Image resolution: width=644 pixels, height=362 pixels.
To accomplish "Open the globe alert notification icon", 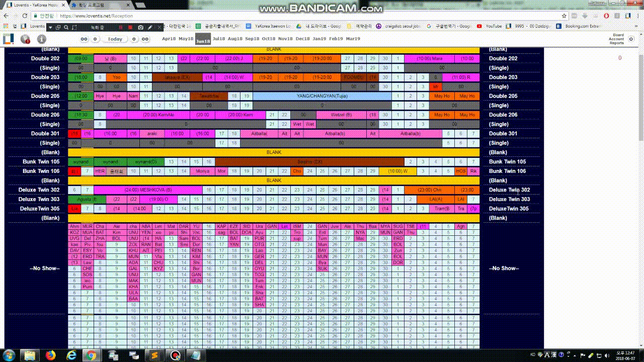I will pyautogui.click(x=25, y=39).
